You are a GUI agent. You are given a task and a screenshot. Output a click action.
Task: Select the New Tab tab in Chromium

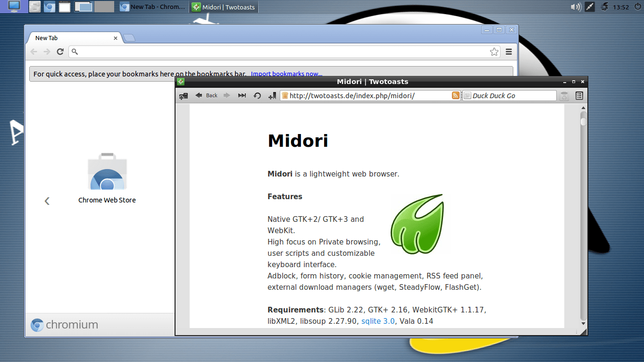[75, 38]
